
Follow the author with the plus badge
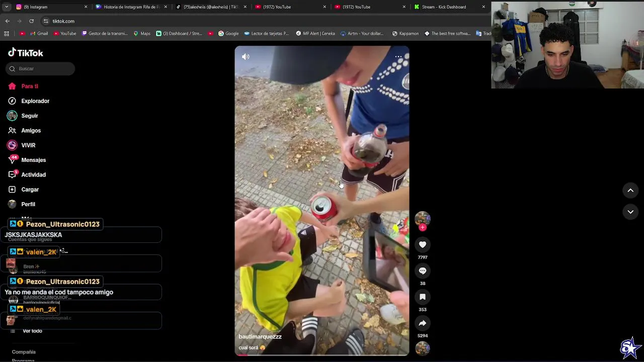423,228
